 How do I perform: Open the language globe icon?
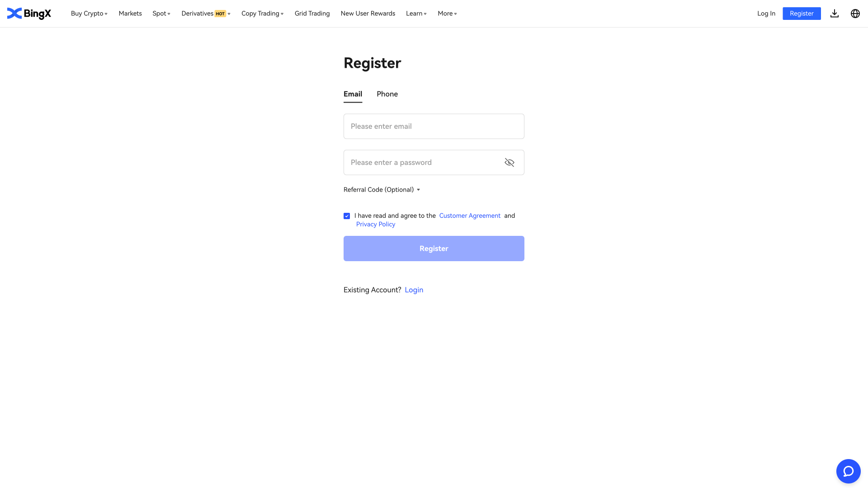click(855, 14)
